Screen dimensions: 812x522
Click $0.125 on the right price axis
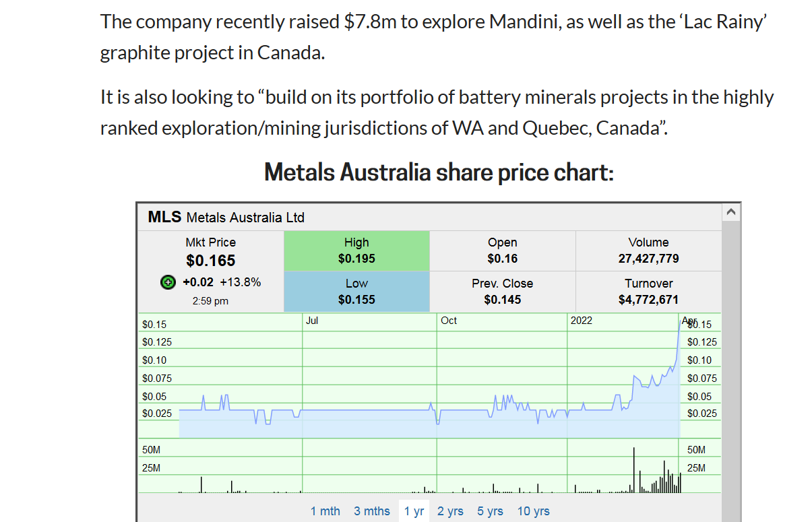coord(702,342)
